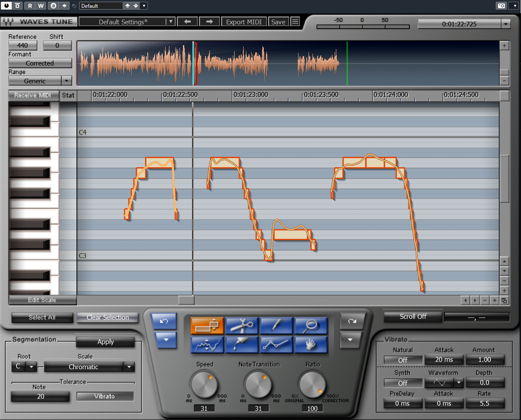Screen dimensions: 521x420
Task: Click the Edit Scale button
Action: [42, 300]
